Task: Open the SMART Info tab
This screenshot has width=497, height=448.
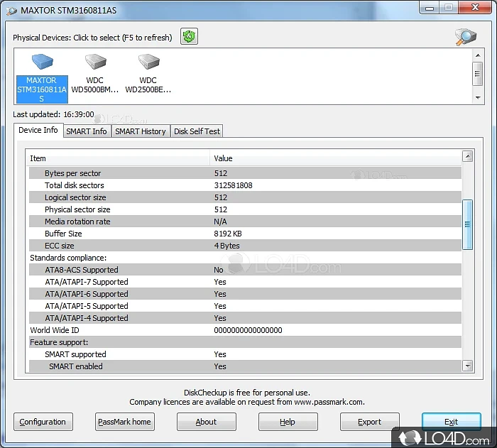Action: click(86, 131)
